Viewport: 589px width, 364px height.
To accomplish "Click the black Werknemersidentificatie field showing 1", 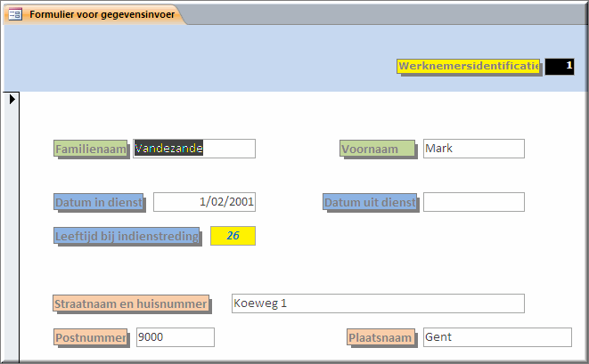I will click(560, 67).
